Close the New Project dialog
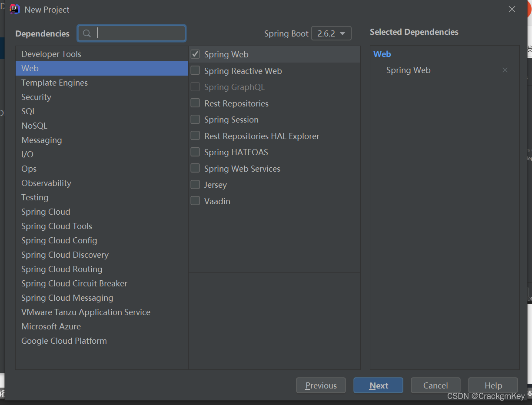 point(512,9)
